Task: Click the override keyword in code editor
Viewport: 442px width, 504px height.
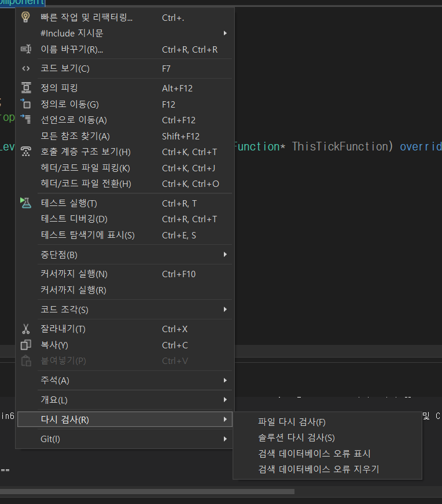Action: click(421, 146)
